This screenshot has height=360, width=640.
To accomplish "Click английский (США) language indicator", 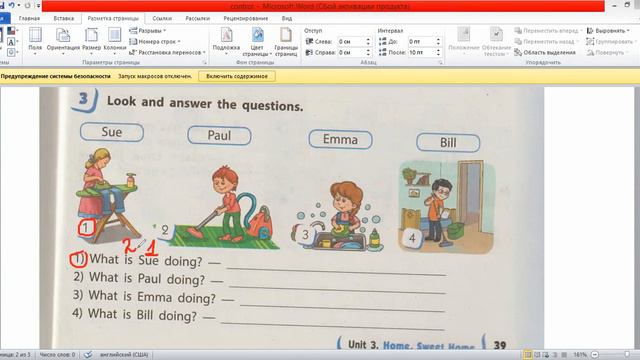I will click(124, 355).
